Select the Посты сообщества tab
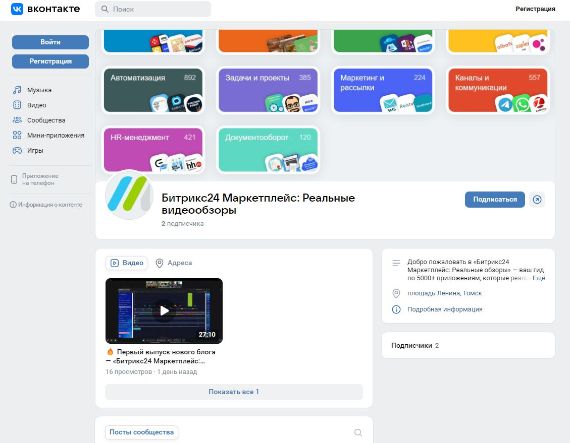Image resolution: width=570 pixels, height=443 pixels. 142,432
